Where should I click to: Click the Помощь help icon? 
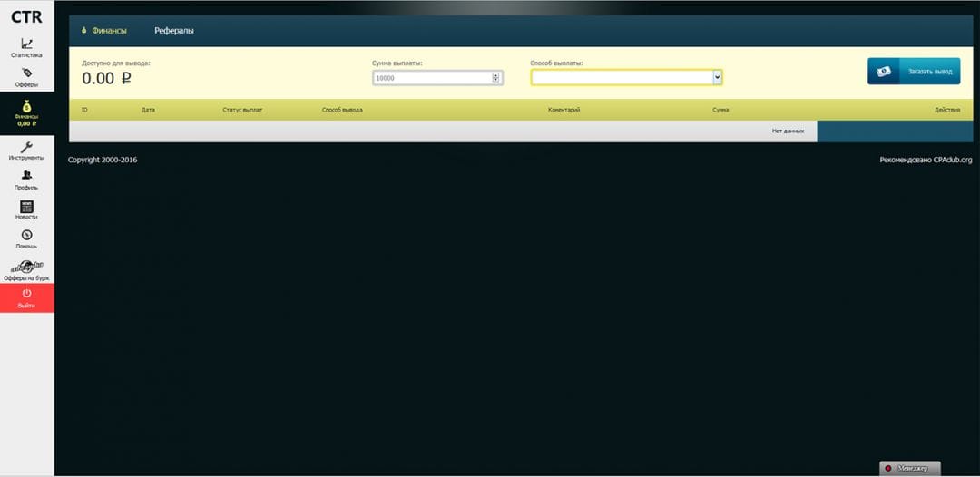click(26, 235)
